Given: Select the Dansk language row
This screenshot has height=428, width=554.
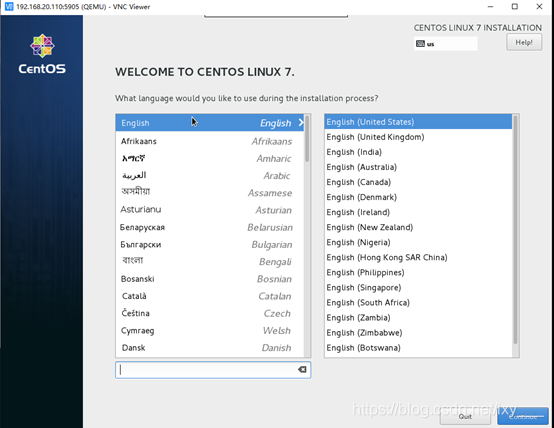Looking at the screenshot, I should coord(210,348).
